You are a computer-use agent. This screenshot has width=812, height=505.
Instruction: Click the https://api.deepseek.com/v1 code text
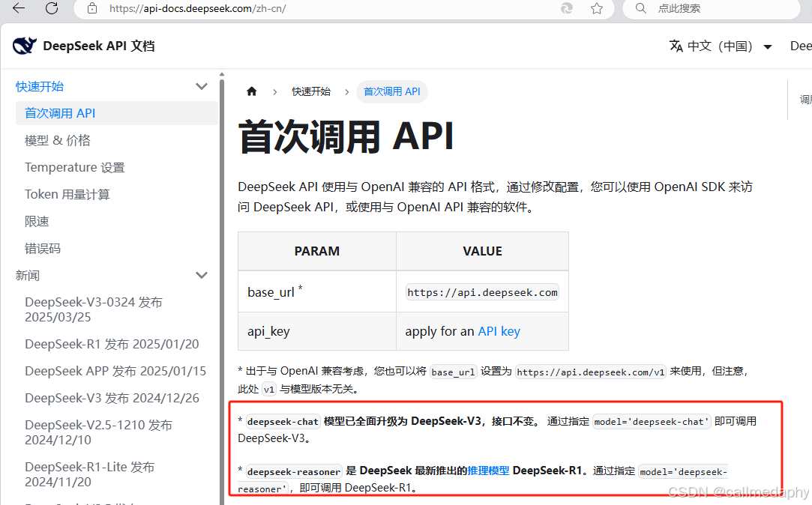590,372
